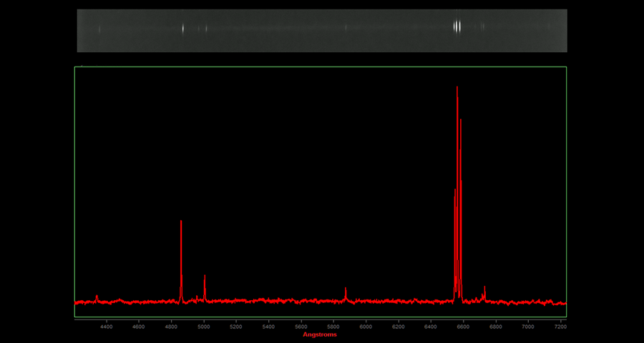Click the 7200 label at axis end
This screenshot has width=644, height=343.
[x=560, y=326]
